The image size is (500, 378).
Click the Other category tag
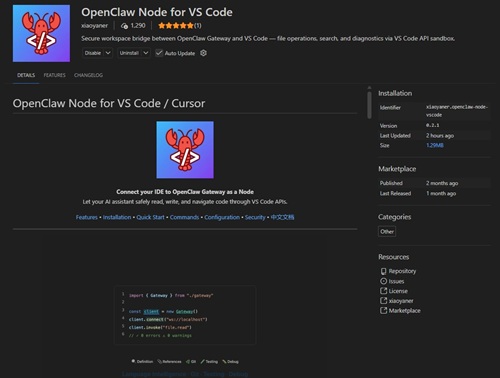click(x=387, y=231)
